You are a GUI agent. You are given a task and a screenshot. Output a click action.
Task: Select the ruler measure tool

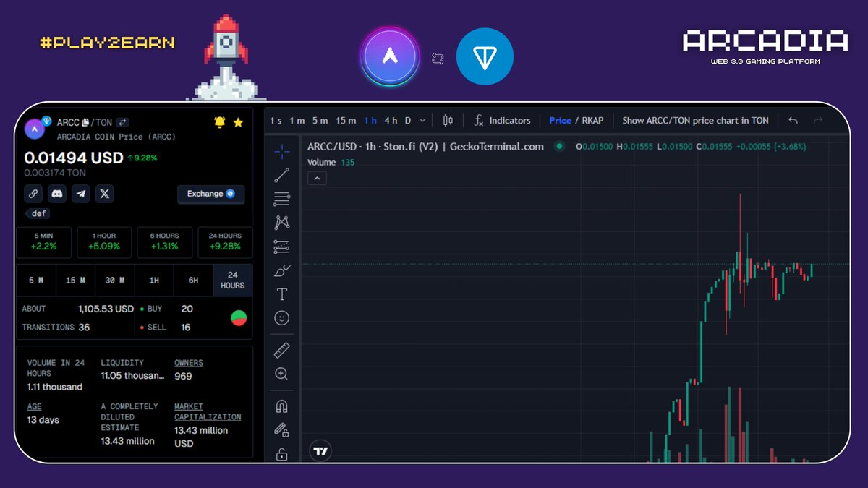point(282,351)
